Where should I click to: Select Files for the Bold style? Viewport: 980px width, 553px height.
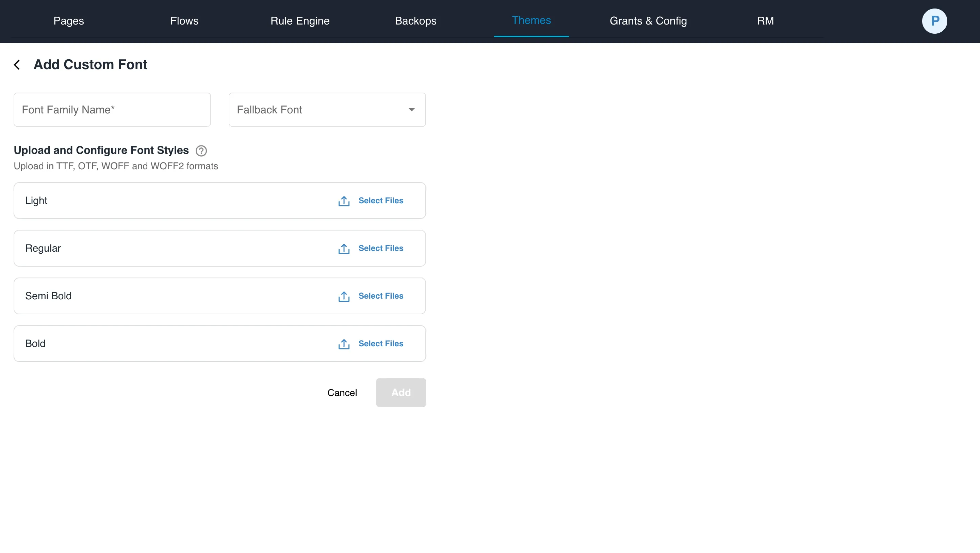click(381, 343)
